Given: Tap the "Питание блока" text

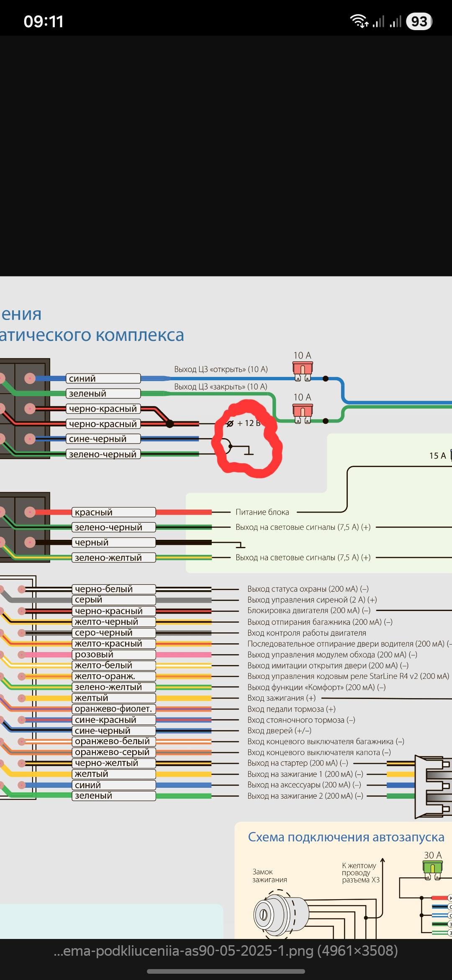Looking at the screenshot, I should tap(262, 512).
